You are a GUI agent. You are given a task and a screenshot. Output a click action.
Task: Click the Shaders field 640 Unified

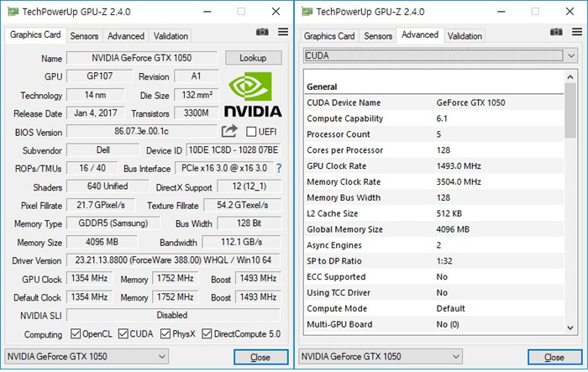point(108,186)
